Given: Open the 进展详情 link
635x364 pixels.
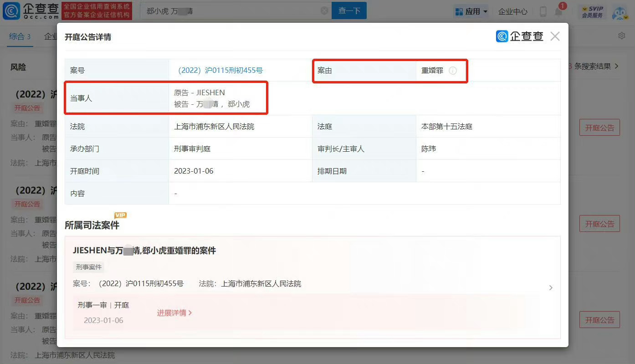Looking at the screenshot, I should (x=174, y=313).
